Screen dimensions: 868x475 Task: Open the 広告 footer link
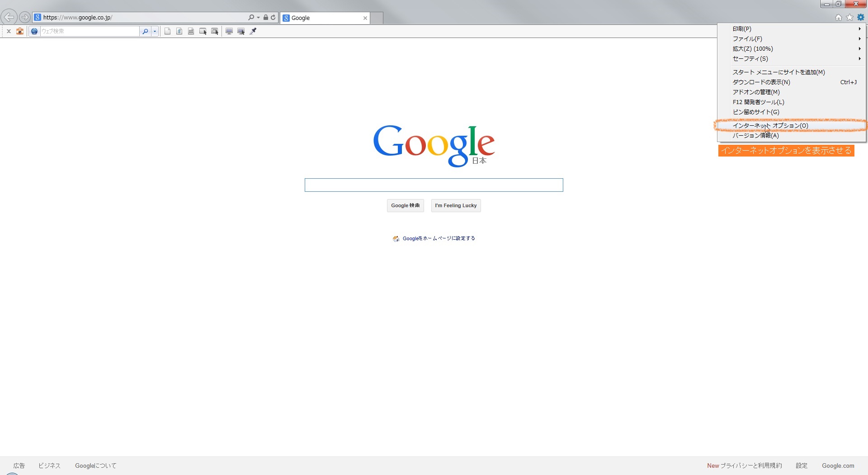19,465
